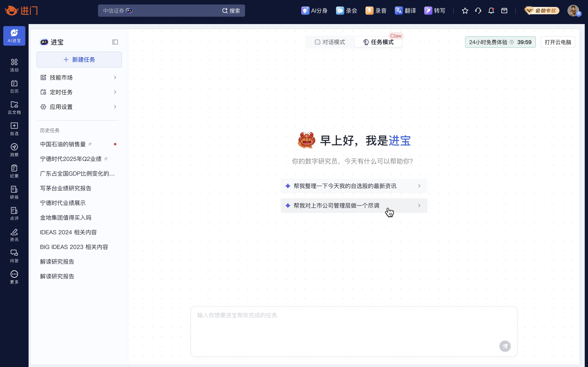588x367 pixels.
Task: Click the favorites star icon
Action: click(x=465, y=11)
